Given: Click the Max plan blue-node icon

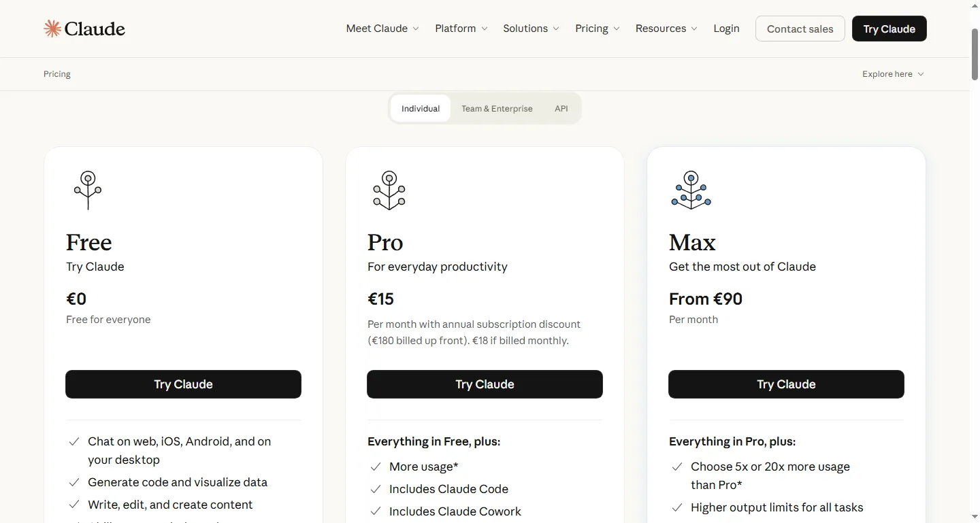Looking at the screenshot, I should (691, 190).
